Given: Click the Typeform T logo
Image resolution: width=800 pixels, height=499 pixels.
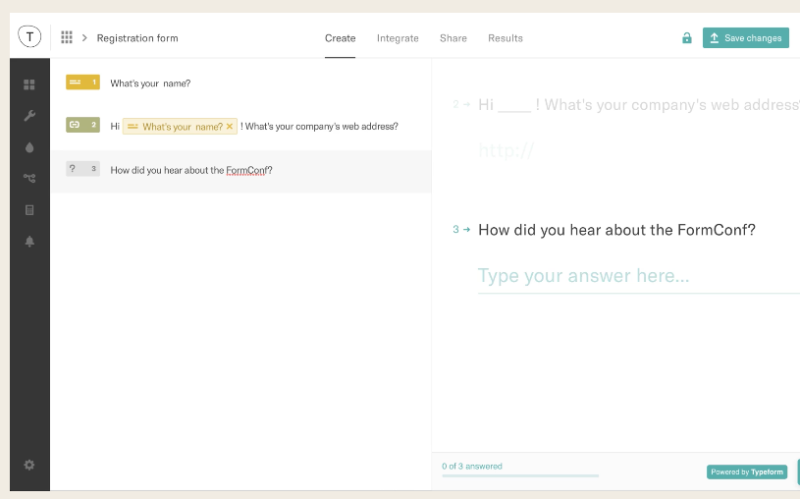Looking at the screenshot, I should pos(30,37).
